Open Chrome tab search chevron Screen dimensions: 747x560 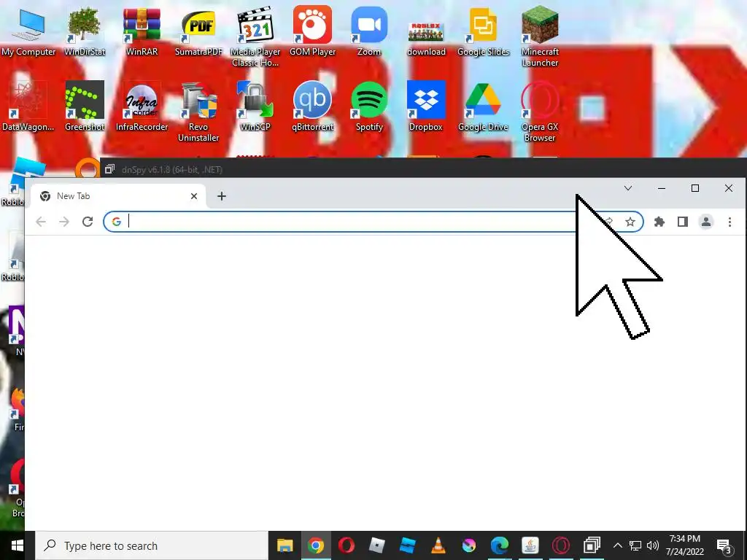(x=628, y=188)
